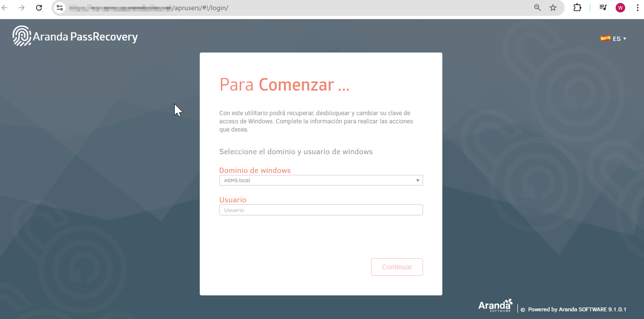Open the browser profile avatar W
Image resolution: width=644 pixels, height=319 pixels.
[620, 8]
